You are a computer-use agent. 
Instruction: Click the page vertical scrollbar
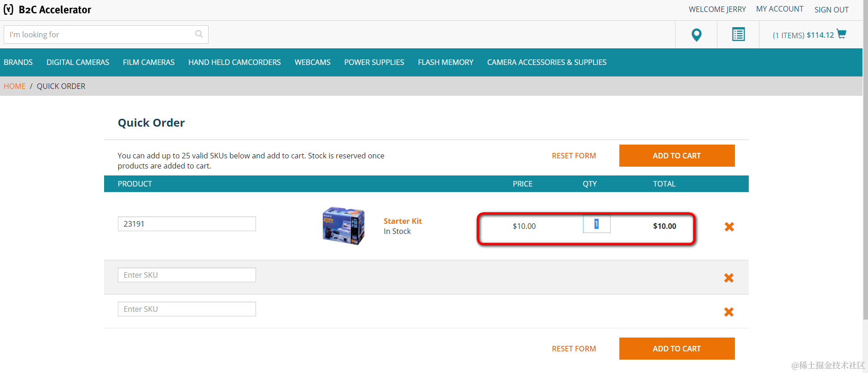coord(865,159)
